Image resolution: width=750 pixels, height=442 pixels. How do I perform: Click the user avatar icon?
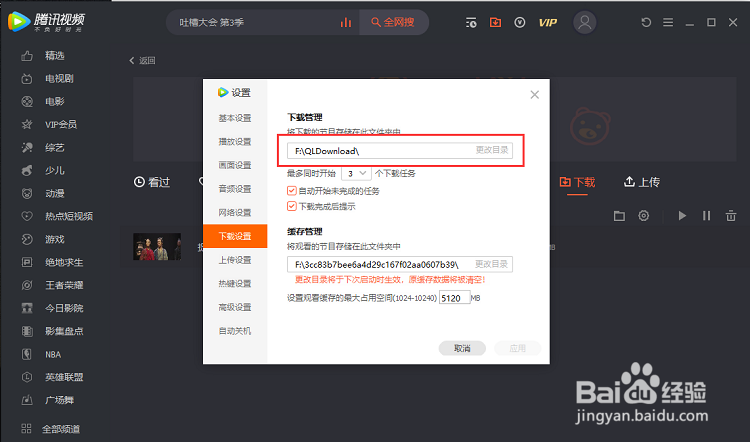click(x=585, y=22)
